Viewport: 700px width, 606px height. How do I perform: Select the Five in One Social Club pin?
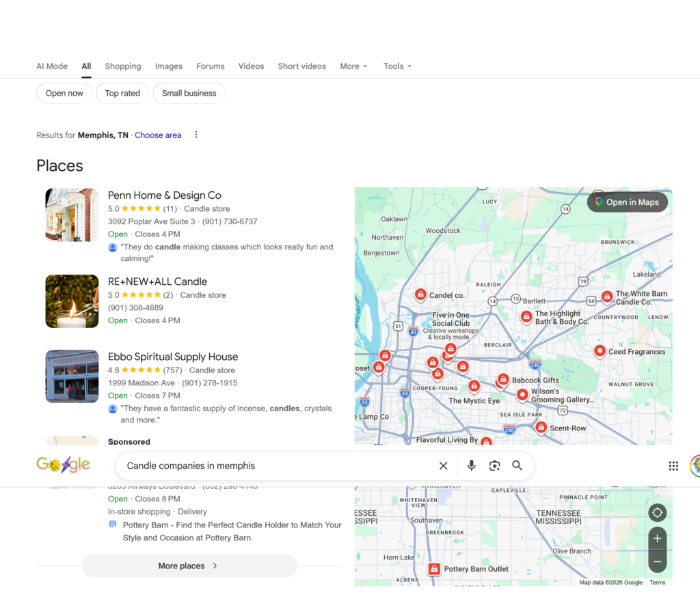click(x=450, y=349)
